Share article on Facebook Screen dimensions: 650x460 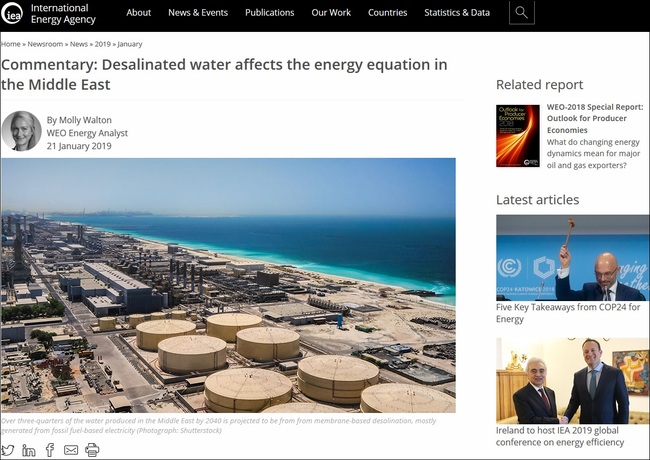pyautogui.click(x=50, y=450)
